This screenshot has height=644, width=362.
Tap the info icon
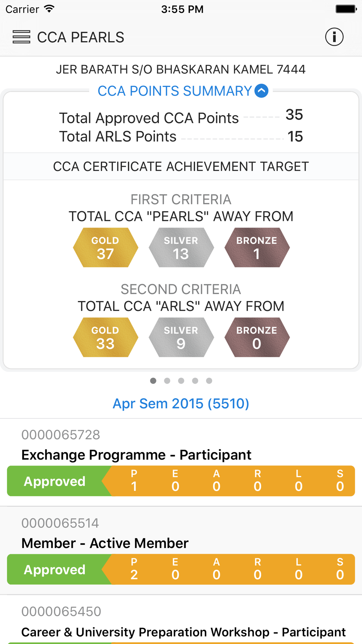334,37
